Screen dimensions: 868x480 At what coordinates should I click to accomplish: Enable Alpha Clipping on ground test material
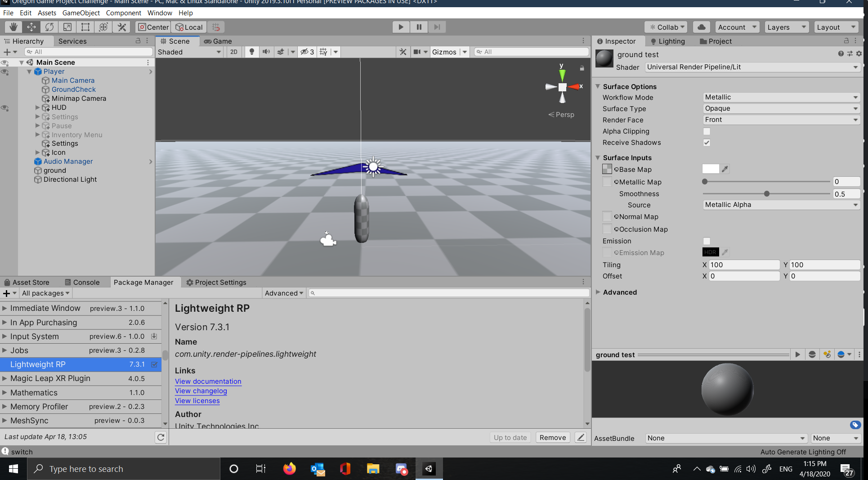(x=707, y=131)
